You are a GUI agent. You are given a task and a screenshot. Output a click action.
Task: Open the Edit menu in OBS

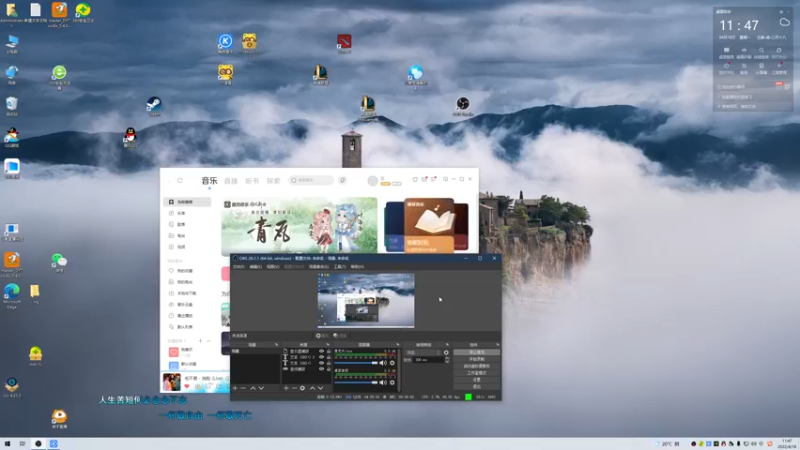[256, 267]
